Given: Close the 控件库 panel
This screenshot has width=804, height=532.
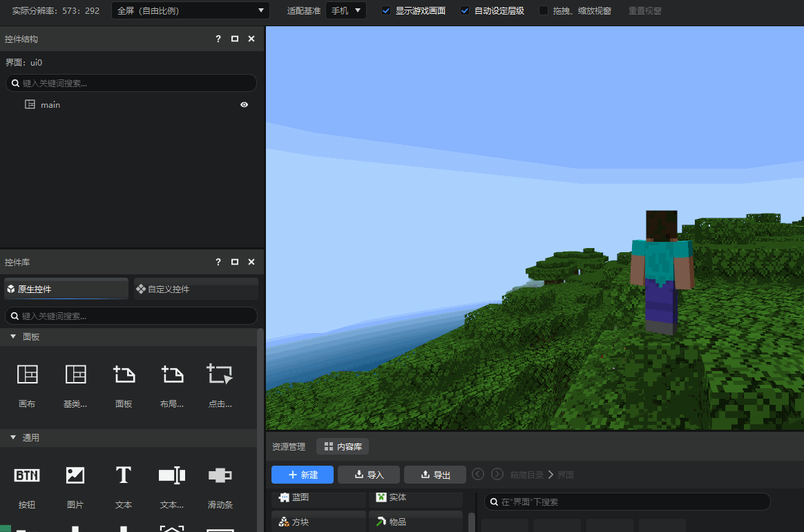Looking at the screenshot, I should (251, 262).
